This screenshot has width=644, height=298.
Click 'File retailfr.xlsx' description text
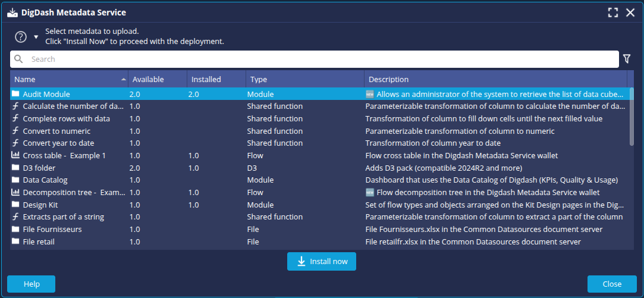473,241
